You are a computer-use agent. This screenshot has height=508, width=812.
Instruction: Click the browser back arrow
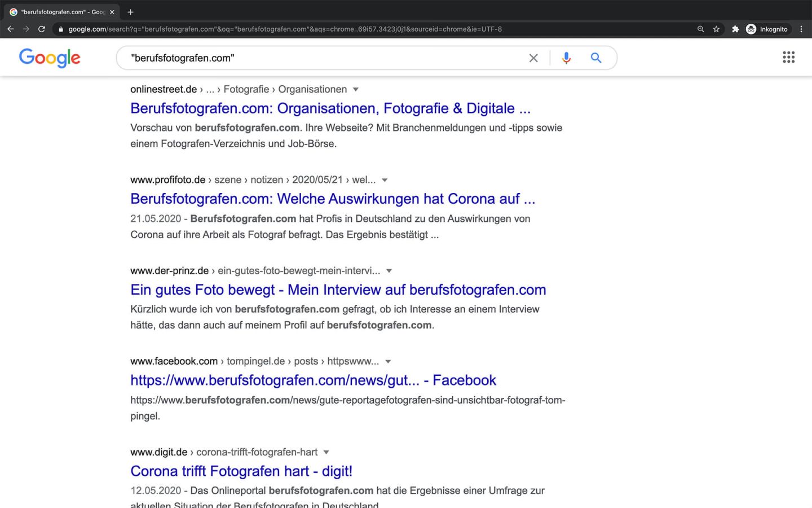pyautogui.click(x=10, y=29)
